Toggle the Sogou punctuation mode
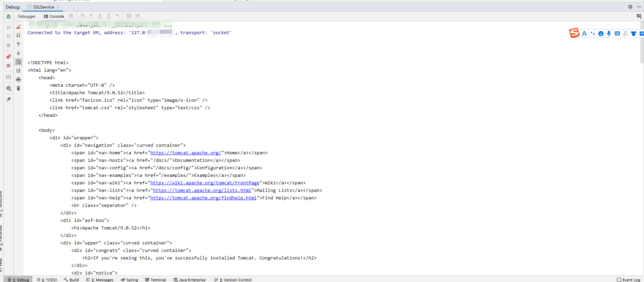The width and height of the screenshot is (644, 282). [593, 33]
